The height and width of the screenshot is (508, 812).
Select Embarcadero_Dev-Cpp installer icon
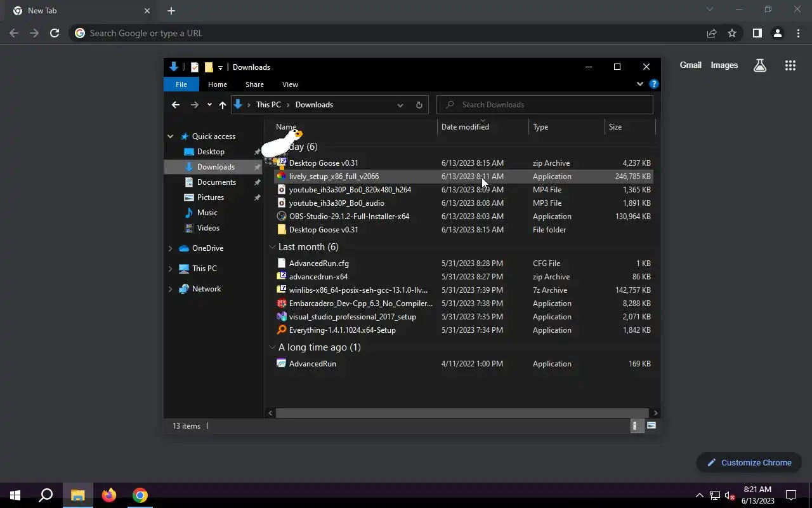coord(282,304)
